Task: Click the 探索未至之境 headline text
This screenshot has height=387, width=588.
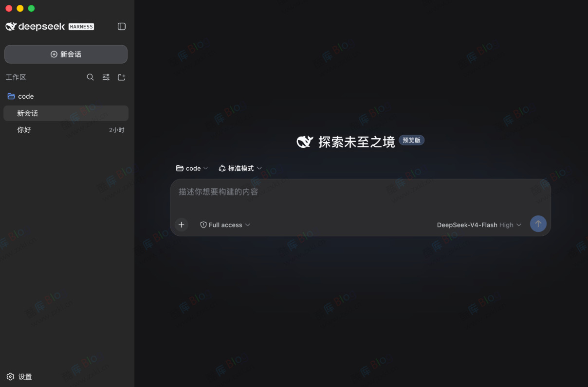Action: tap(357, 142)
